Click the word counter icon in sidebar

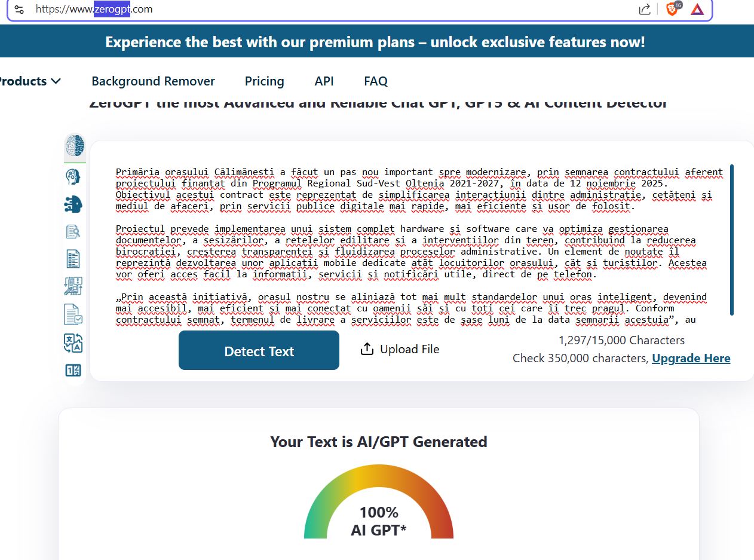[x=73, y=370]
